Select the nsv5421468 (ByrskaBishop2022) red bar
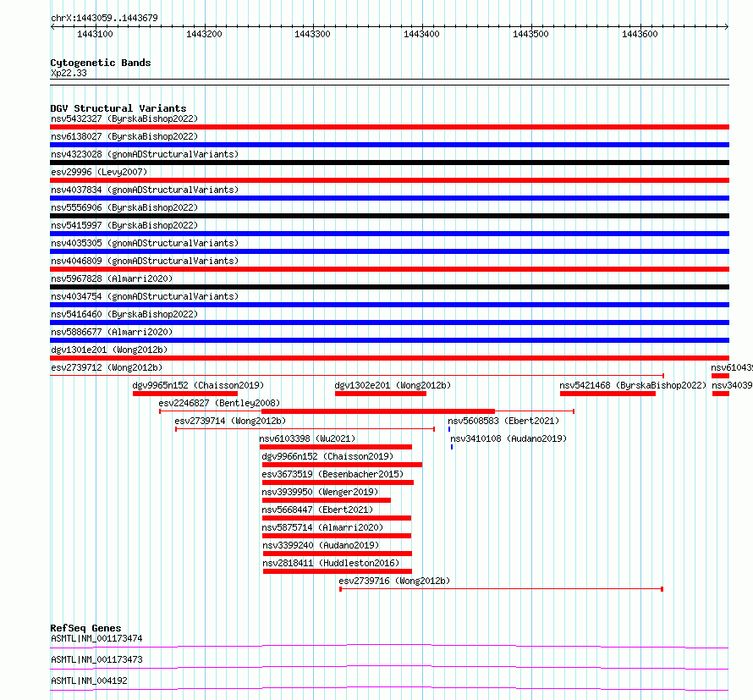753x700 pixels. (x=607, y=394)
